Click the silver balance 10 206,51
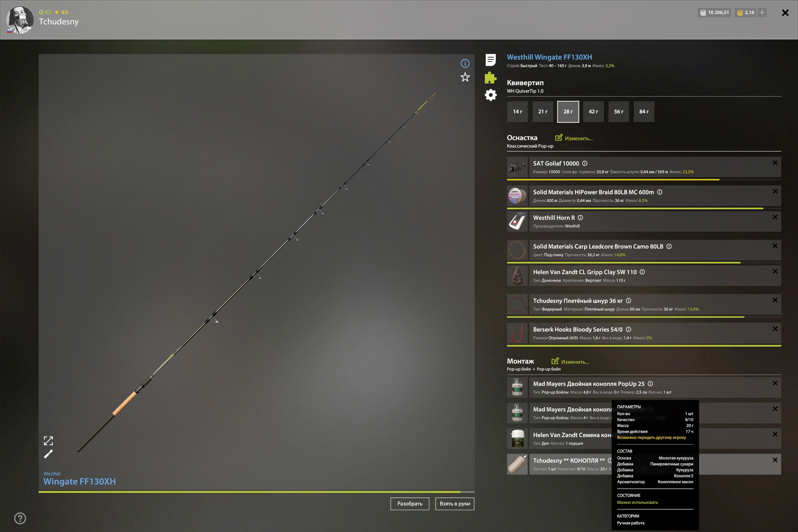 pos(718,12)
